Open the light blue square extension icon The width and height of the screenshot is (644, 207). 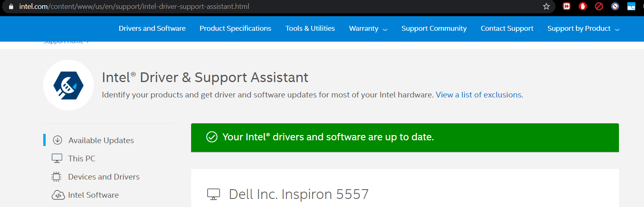[631, 6]
